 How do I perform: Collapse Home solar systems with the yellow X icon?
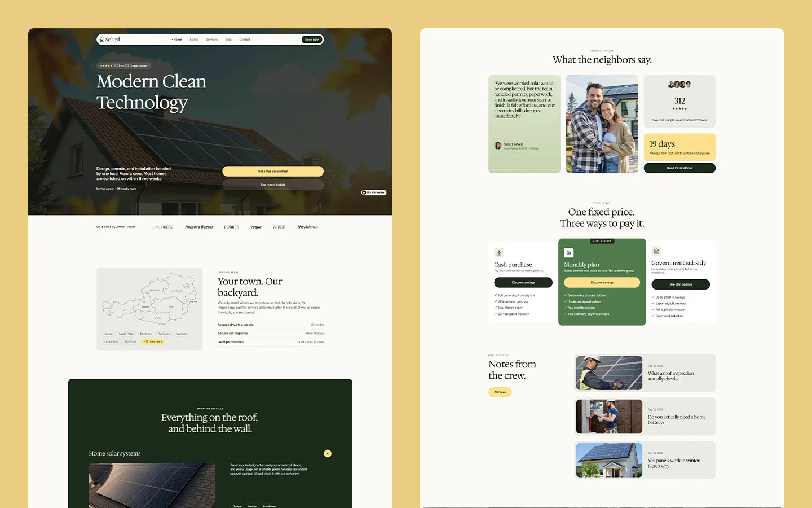point(328,453)
